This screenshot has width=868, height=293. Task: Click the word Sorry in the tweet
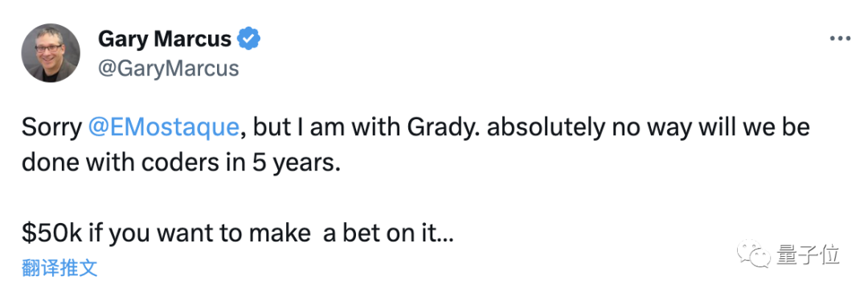point(51,128)
